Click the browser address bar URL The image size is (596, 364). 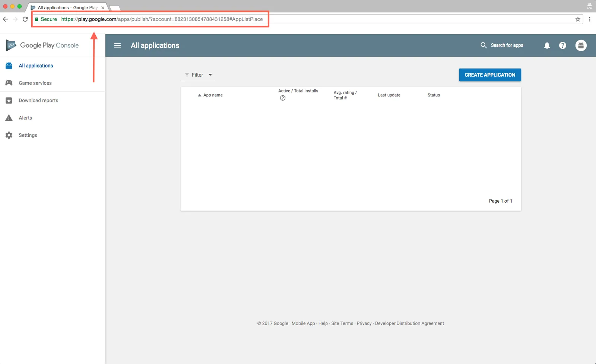click(x=162, y=19)
